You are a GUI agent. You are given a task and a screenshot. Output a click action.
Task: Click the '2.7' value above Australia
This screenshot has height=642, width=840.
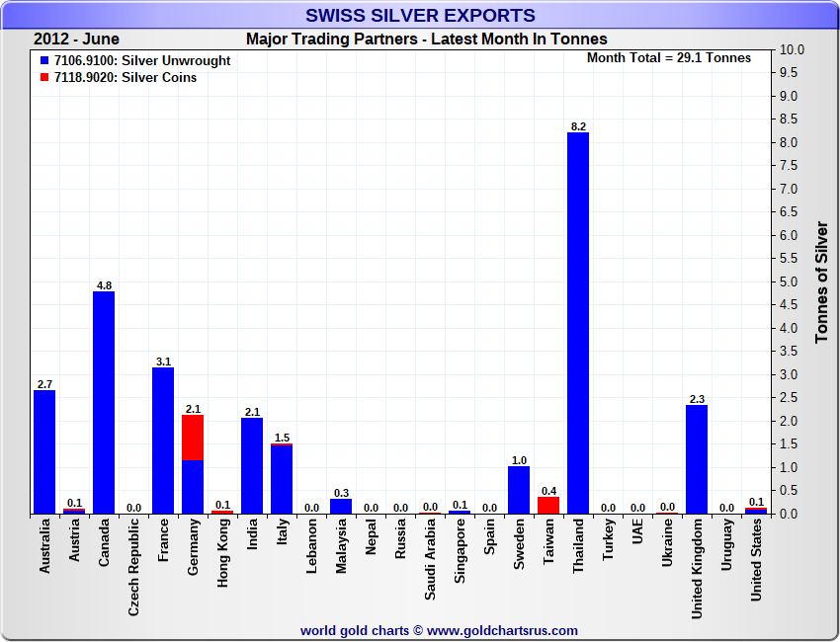[x=45, y=384]
